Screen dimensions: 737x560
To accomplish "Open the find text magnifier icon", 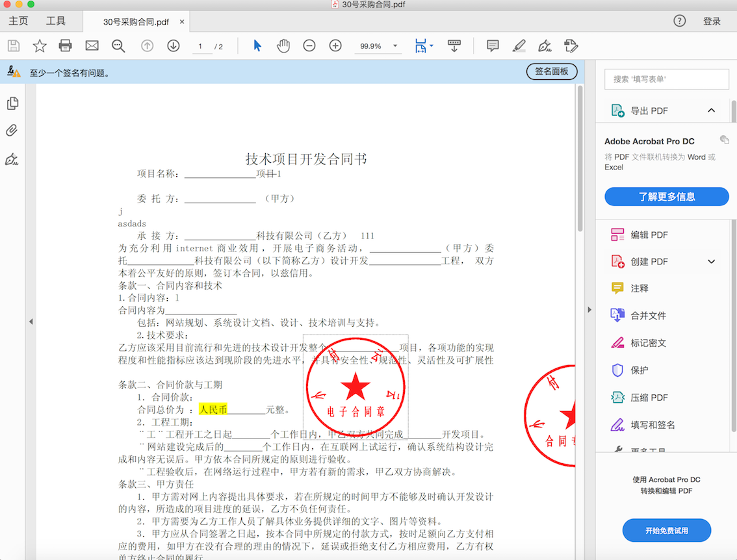I will [118, 45].
